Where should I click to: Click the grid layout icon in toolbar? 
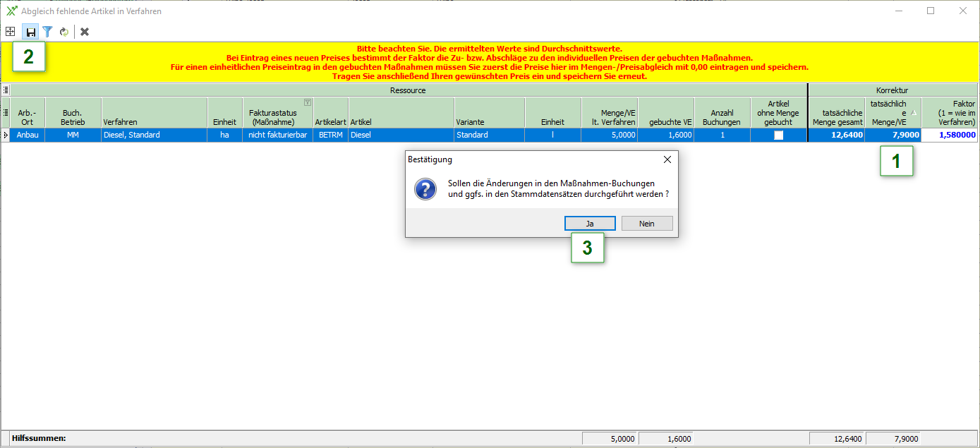(x=10, y=32)
